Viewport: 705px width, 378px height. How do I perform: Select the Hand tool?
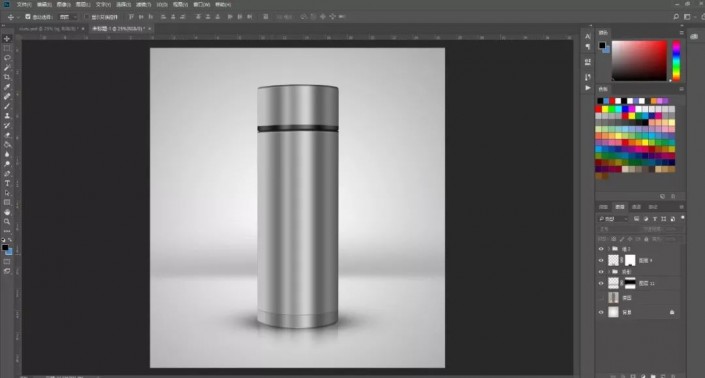coord(7,212)
